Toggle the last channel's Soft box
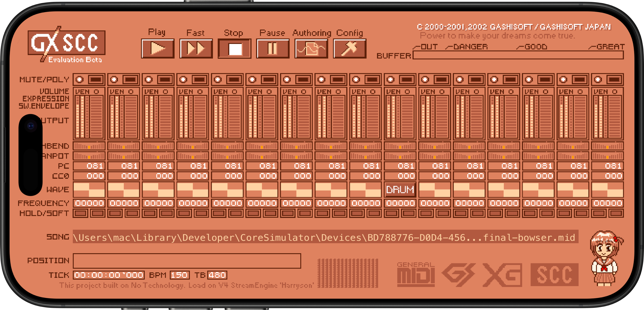Viewport: 644px width, 310px height. click(x=616, y=213)
